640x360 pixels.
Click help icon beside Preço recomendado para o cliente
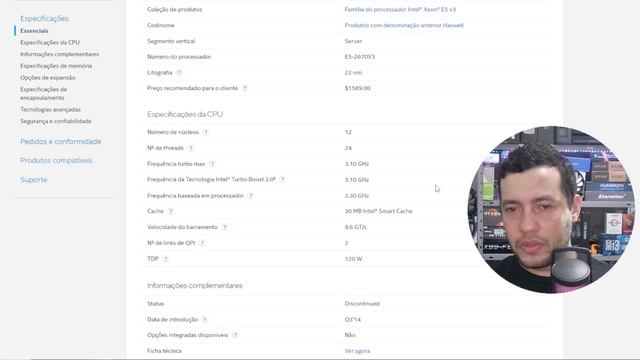(244, 88)
